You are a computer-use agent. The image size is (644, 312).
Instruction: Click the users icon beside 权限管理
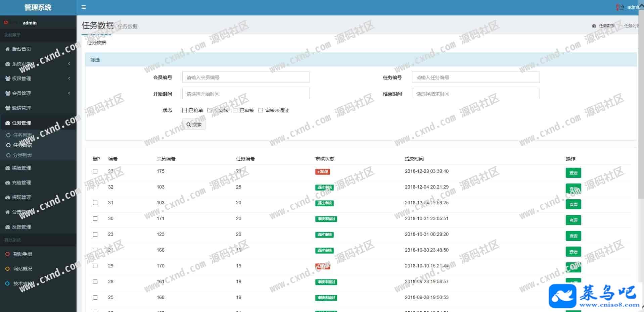tap(7, 79)
